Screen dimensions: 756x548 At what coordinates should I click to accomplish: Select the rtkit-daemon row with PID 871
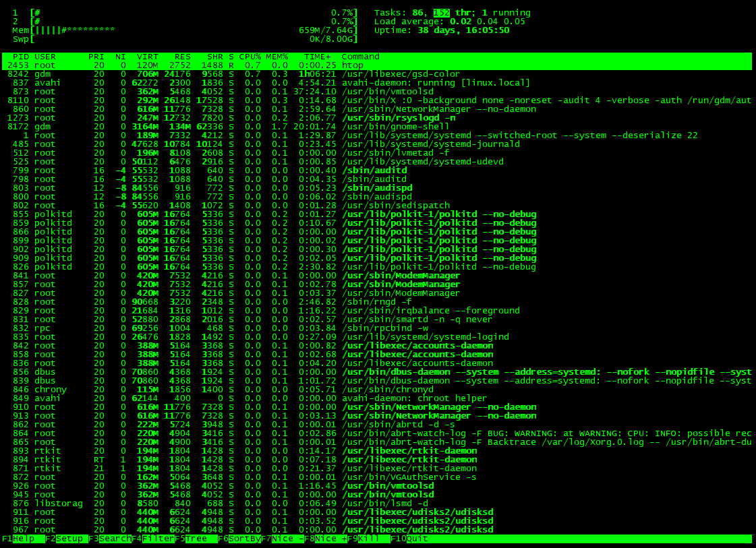tap(377, 468)
